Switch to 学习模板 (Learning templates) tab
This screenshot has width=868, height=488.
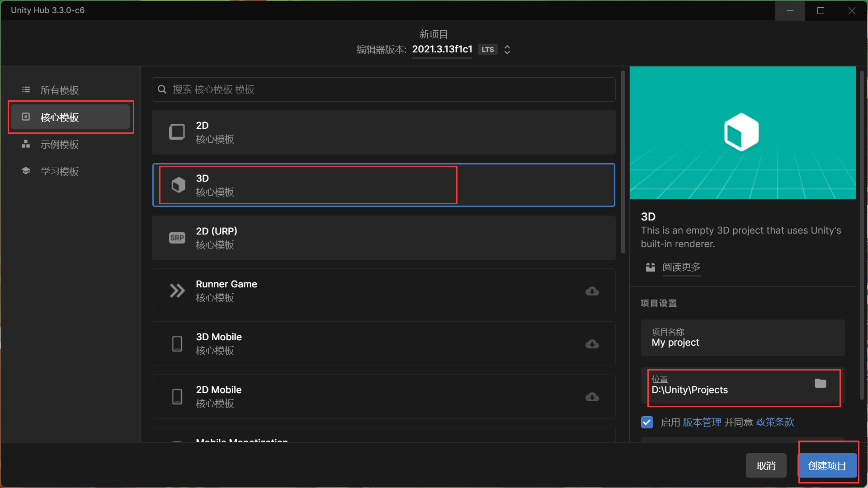point(59,172)
